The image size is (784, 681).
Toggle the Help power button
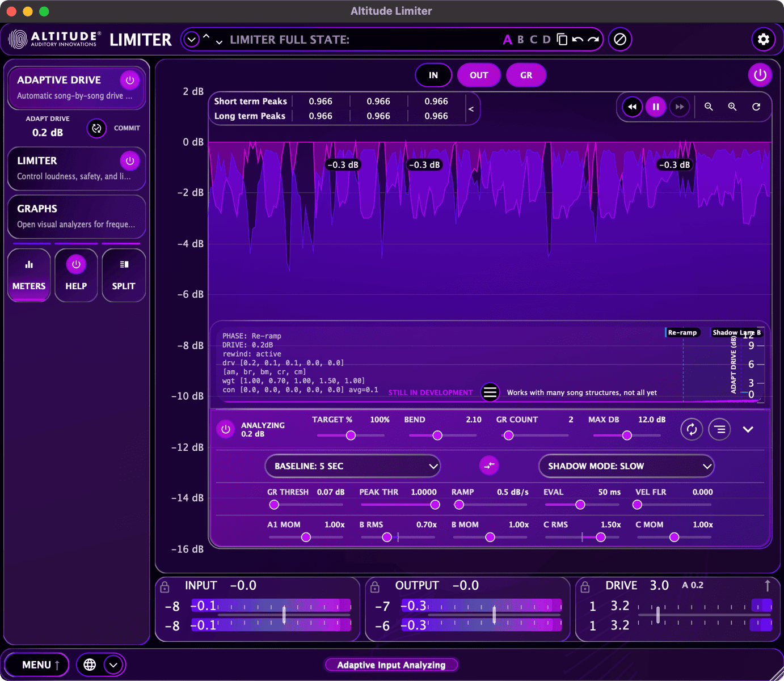pos(76,264)
